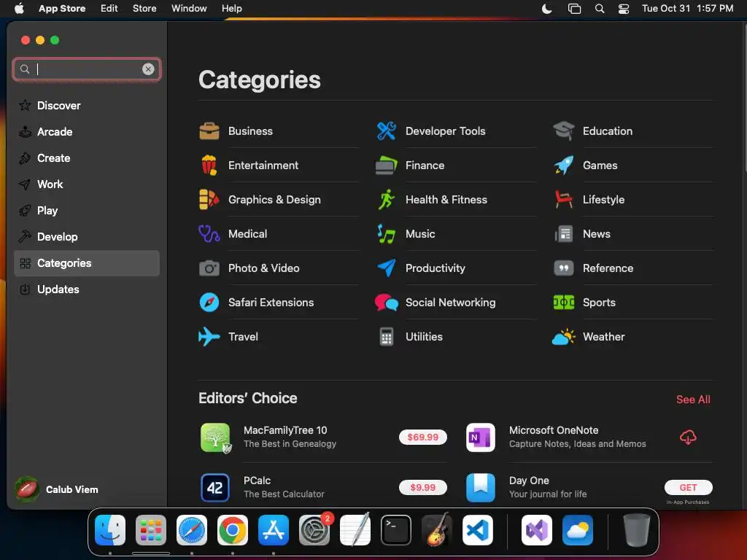Select the Utilities calculator icon

click(x=387, y=337)
